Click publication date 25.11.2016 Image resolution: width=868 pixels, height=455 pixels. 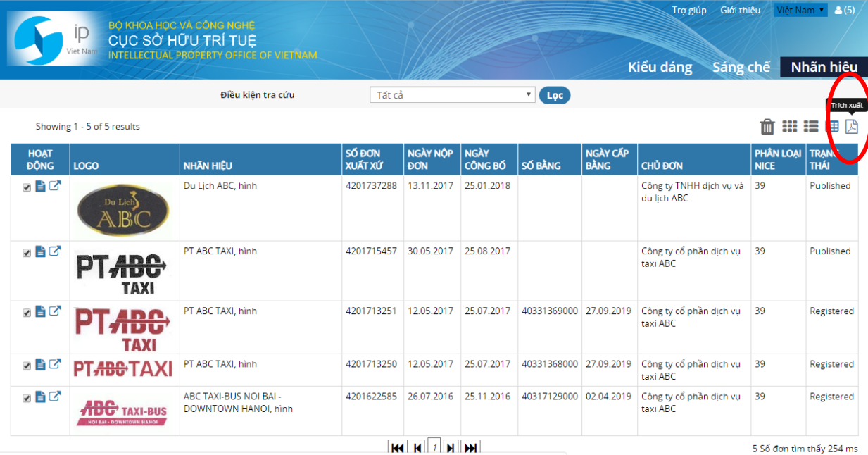pos(487,397)
